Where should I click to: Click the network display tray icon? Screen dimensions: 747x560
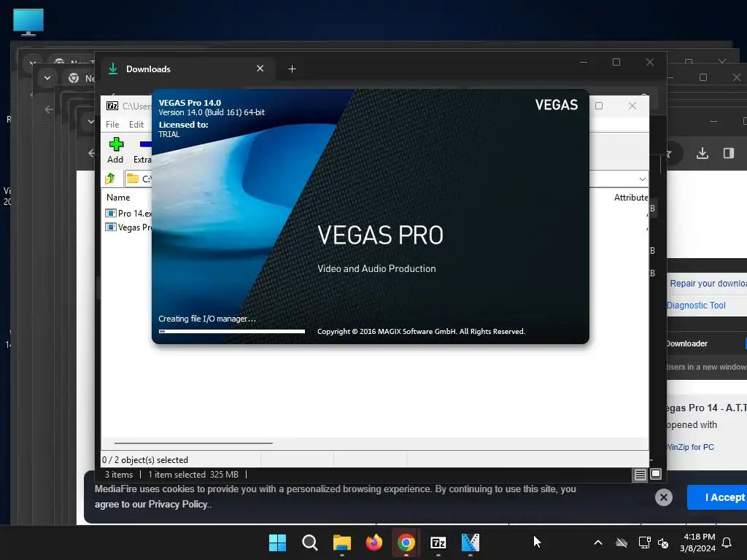point(644,542)
